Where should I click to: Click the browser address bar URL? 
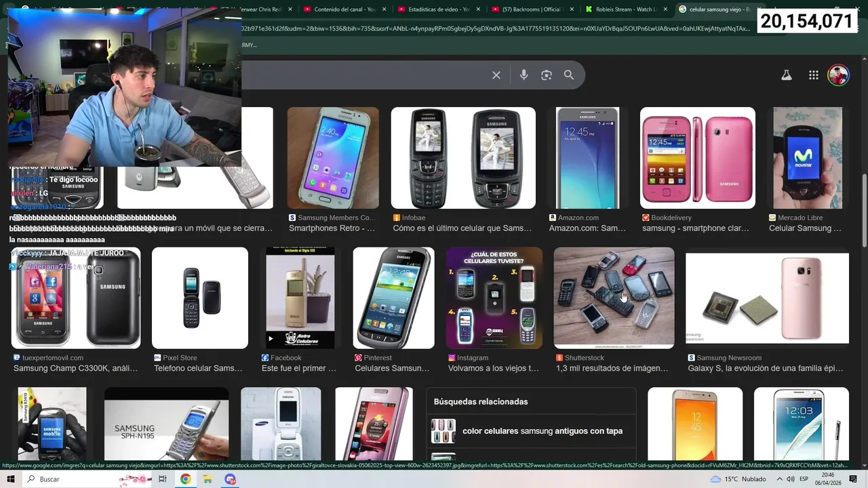click(x=496, y=28)
